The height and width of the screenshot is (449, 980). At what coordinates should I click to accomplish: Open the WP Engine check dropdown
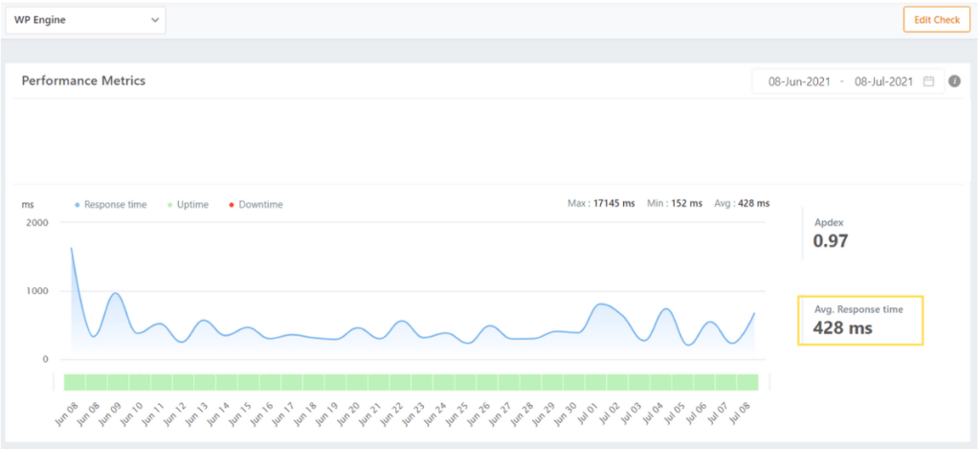tap(85, 20)
